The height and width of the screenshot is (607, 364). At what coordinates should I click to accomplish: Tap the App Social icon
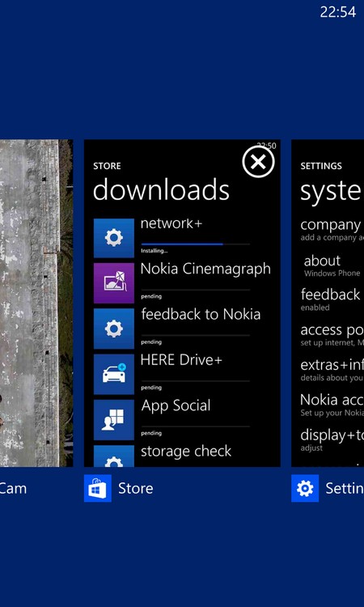(114, 419)
